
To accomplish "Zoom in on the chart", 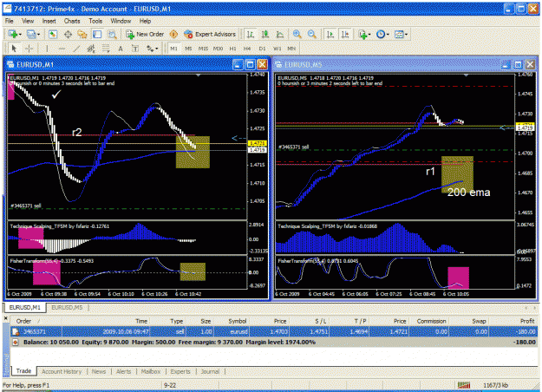I will pos(297,34).
